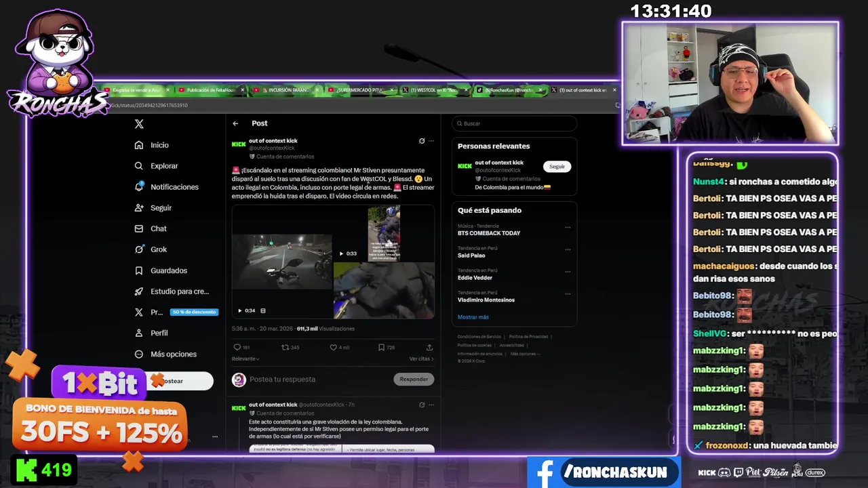
Task: Open options for Eddie Vedder trend
Action: click(x=568, y=271)
